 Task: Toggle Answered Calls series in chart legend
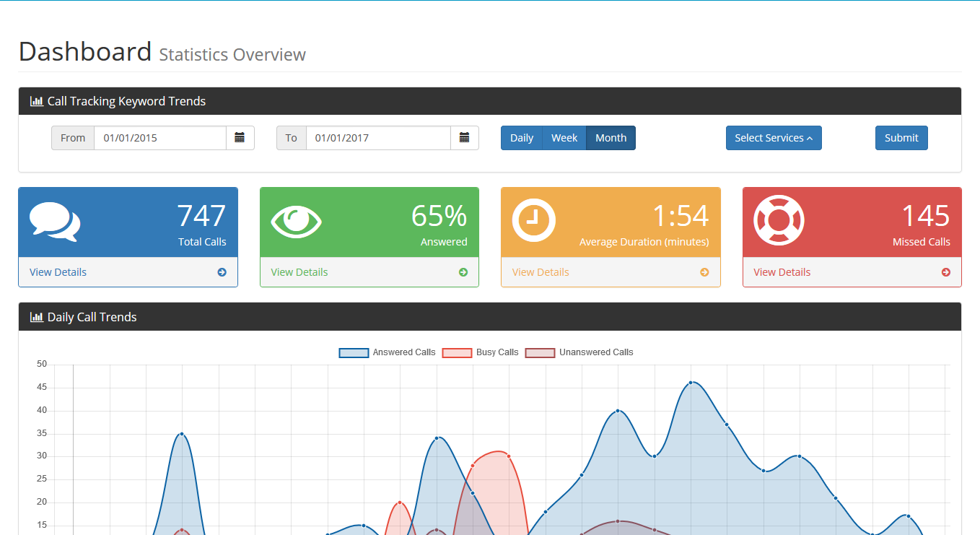coord(388,352)
